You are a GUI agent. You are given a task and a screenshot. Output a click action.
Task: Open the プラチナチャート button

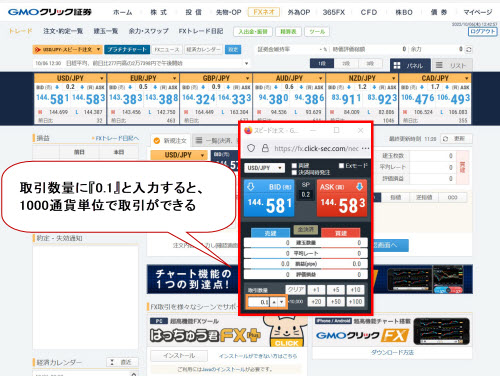[127, 49]
